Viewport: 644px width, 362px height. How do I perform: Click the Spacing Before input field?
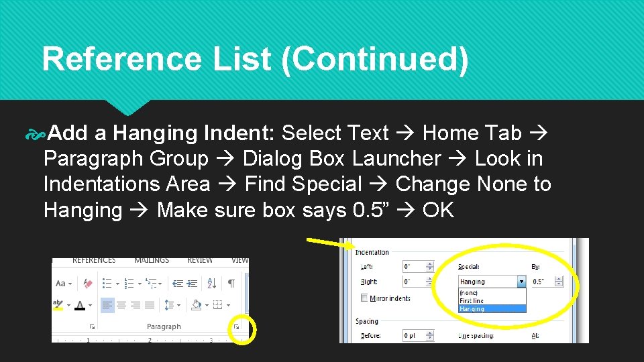pyautogui.click(x=414, y=335)
